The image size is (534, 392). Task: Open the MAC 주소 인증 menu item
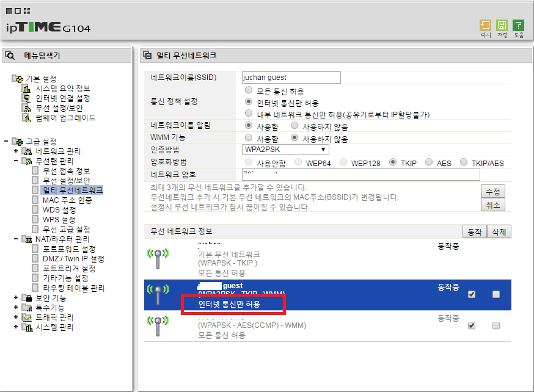67,200
